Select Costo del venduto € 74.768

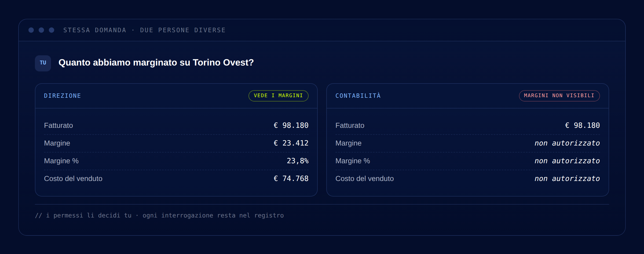pyautogui.click(x=291, y=179)
